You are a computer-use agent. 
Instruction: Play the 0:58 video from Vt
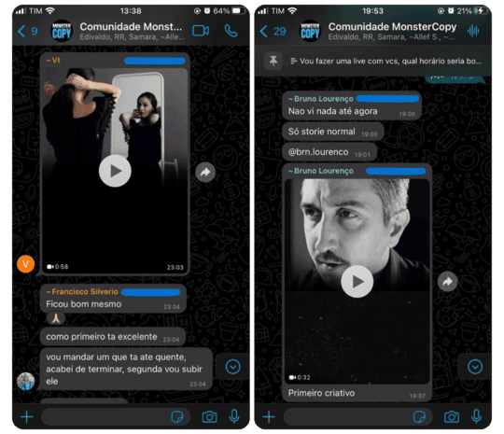[x=115, y=171]
